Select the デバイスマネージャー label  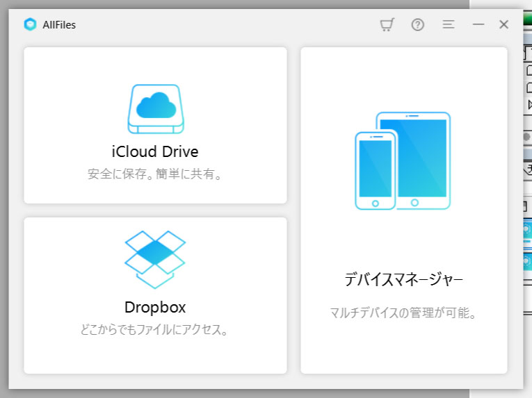(x=404, y=280)
